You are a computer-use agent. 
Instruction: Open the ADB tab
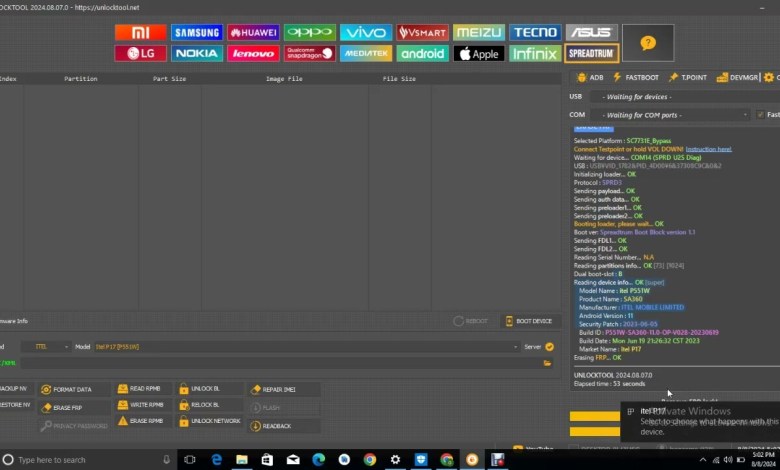click(x=589, y=78)
